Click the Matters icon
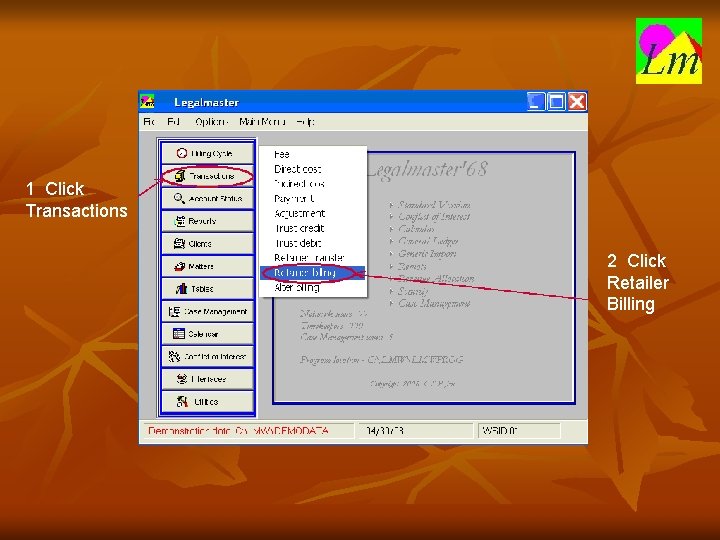Screen dimensions: 720x540 point(180,266)
